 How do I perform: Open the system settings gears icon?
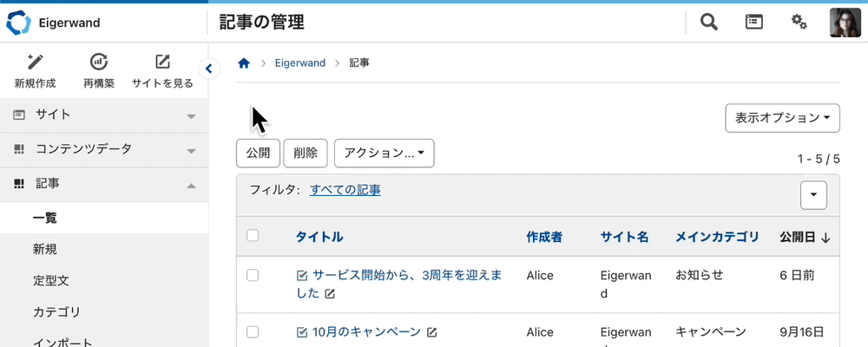click(799, 23)
